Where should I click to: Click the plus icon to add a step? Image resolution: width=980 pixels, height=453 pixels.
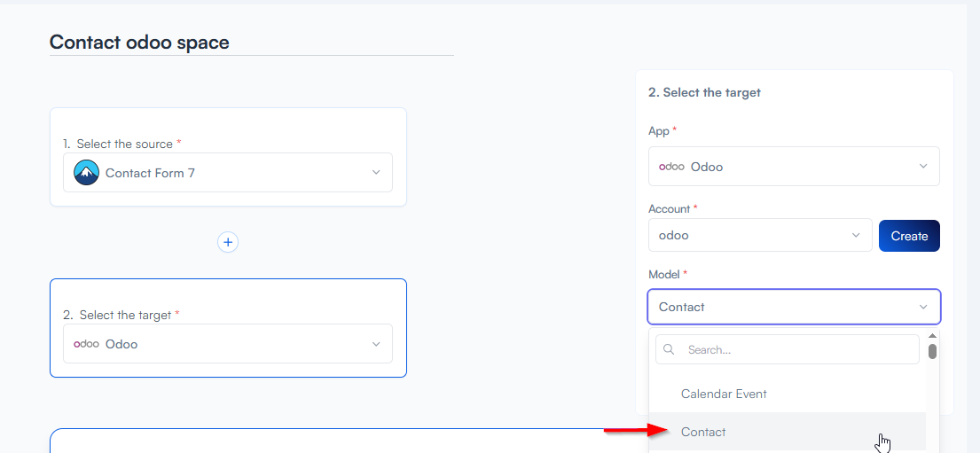pos(228,242)
